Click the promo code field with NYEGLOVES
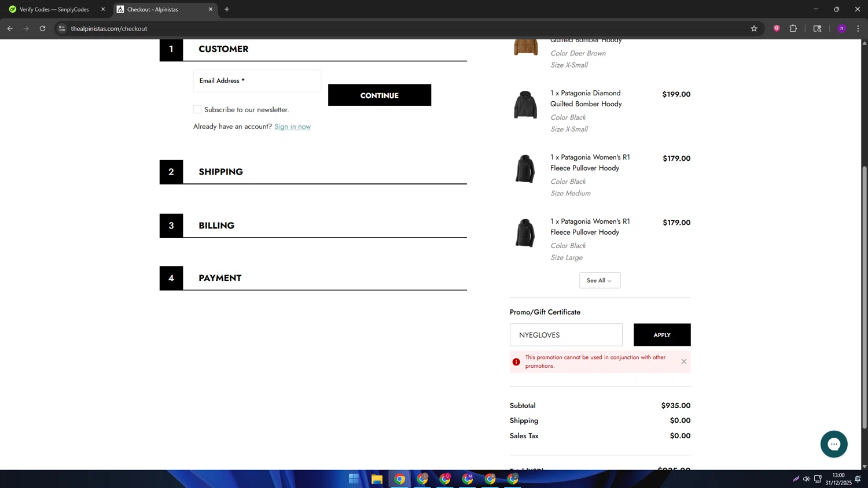Screen dimensions: 868x488 [566, 335]
